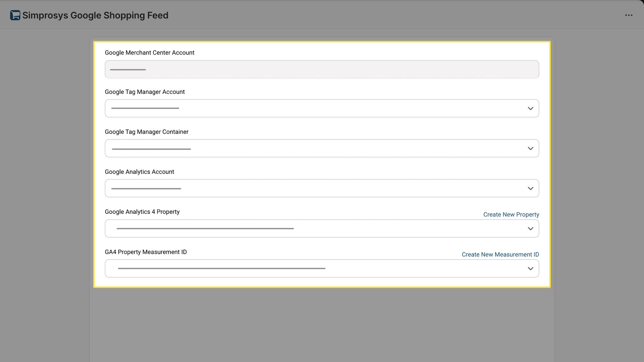Image resolution: width=644 pixels, height=362 pixels.
Task: Click the Google Analytics 4 Property label
Action: coord(142,212)
